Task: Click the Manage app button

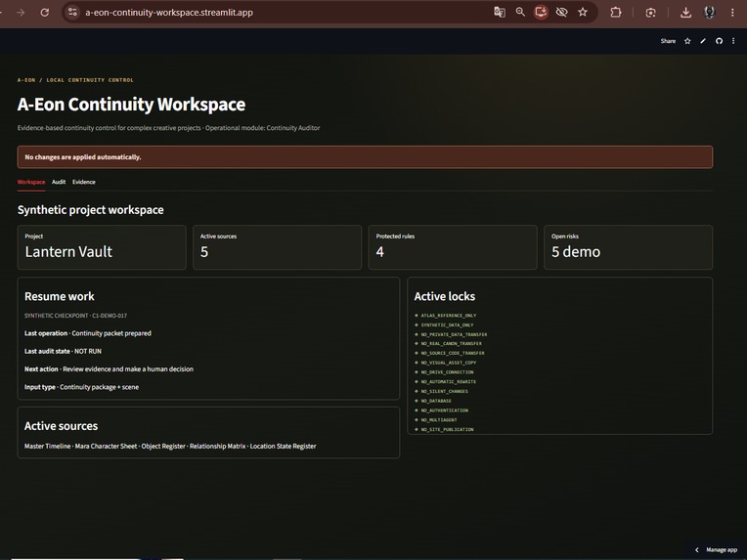Action: (722, 549)
